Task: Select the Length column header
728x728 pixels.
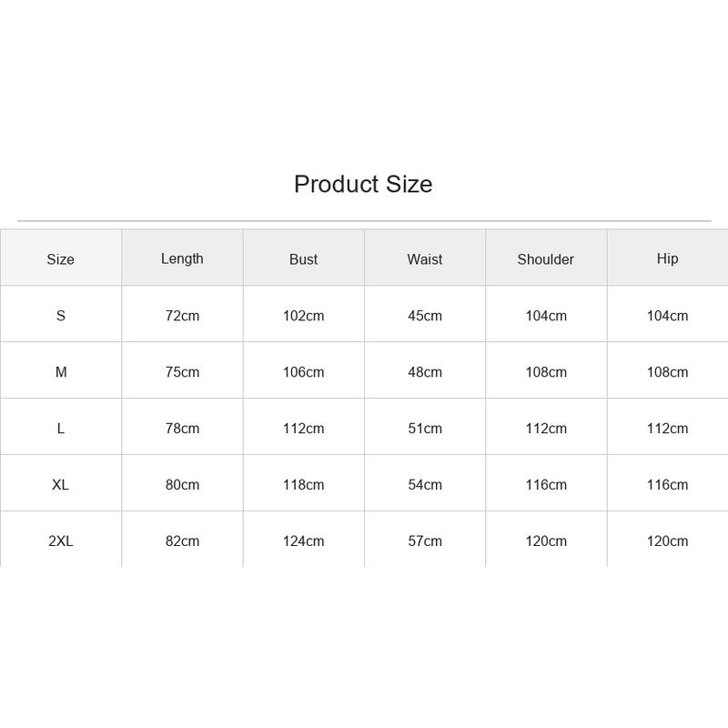Action: pos(182,258)
